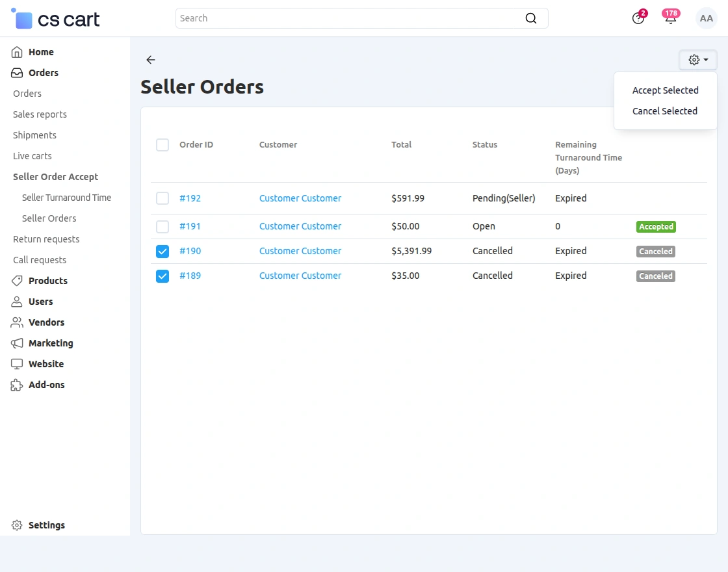Choose Cancel Selected from the menu
This screenshot has width=728, height=572.
coord(665,111)
